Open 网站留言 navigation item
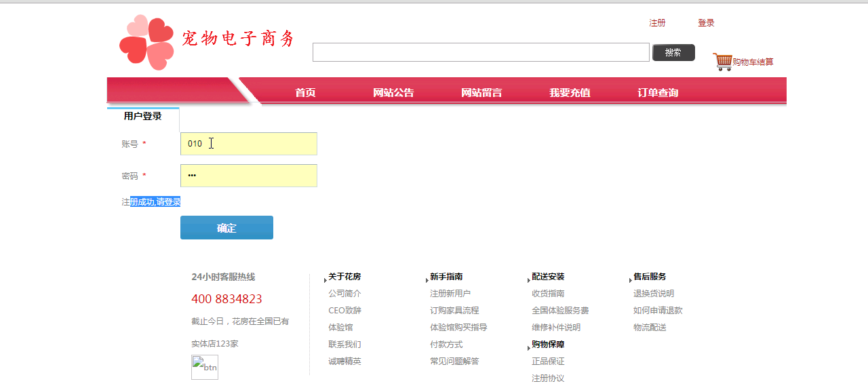This screenshot has height=390, width=868. click(481, 93)
